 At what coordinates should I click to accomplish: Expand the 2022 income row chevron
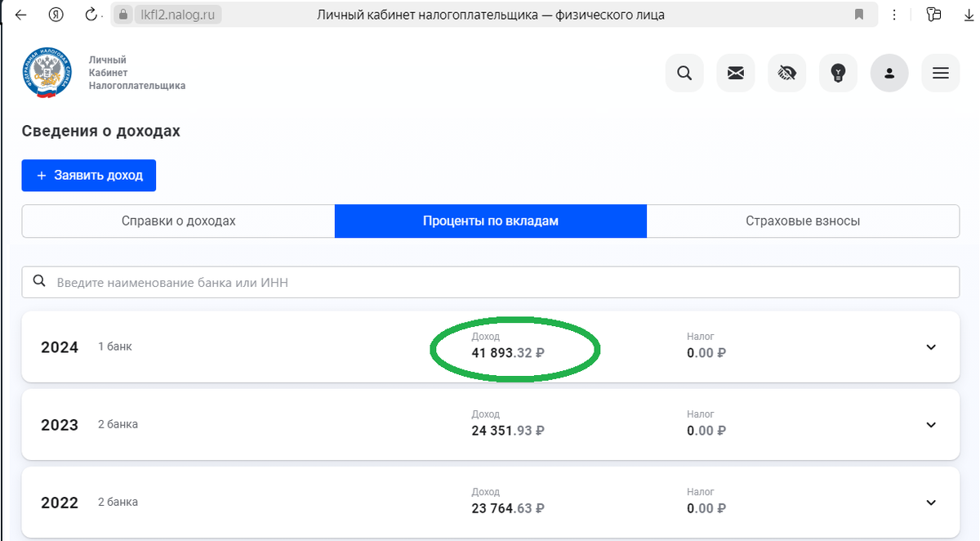point(930,503)
